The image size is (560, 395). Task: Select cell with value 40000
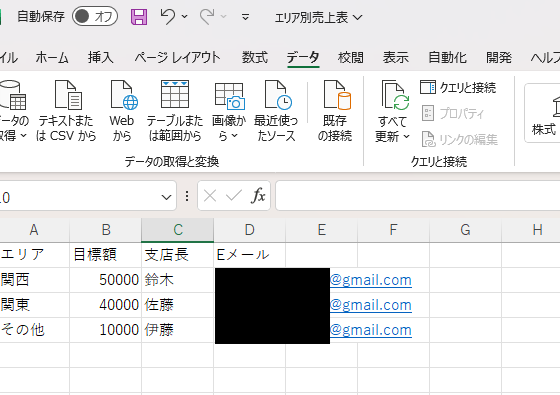106,305
